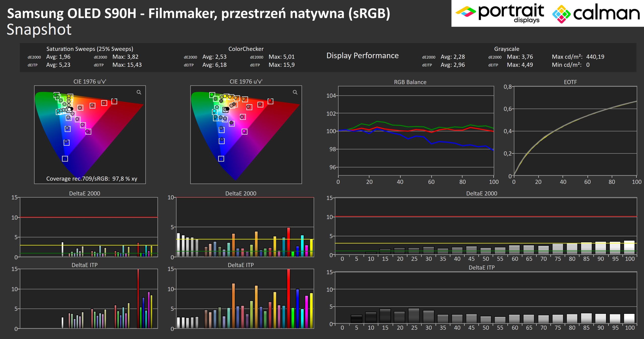Screen dimensions: 644x339
Task: Click Saturation Sweeps CIE 1976 u'v' title
Action: pos(90,82)
